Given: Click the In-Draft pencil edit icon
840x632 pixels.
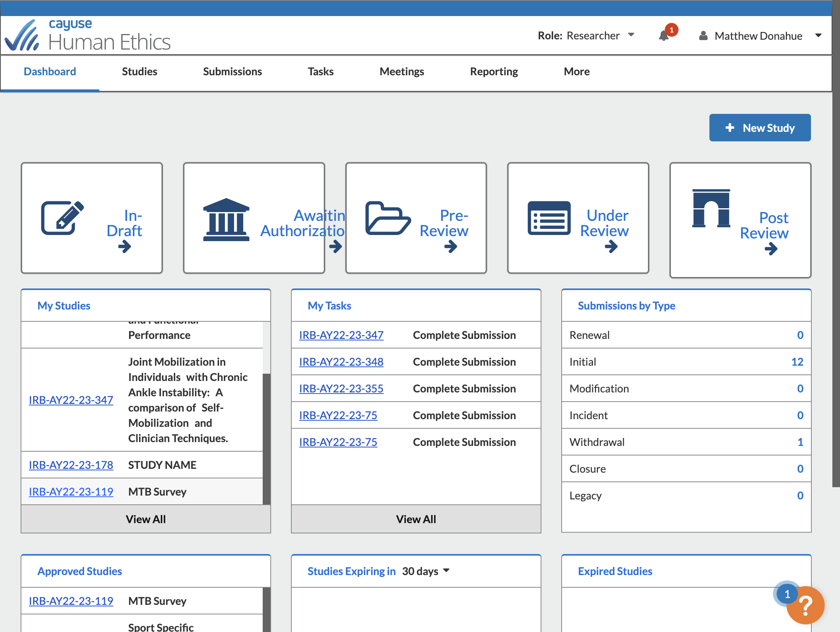Looking at the screenshot, I should coord(62,217).
